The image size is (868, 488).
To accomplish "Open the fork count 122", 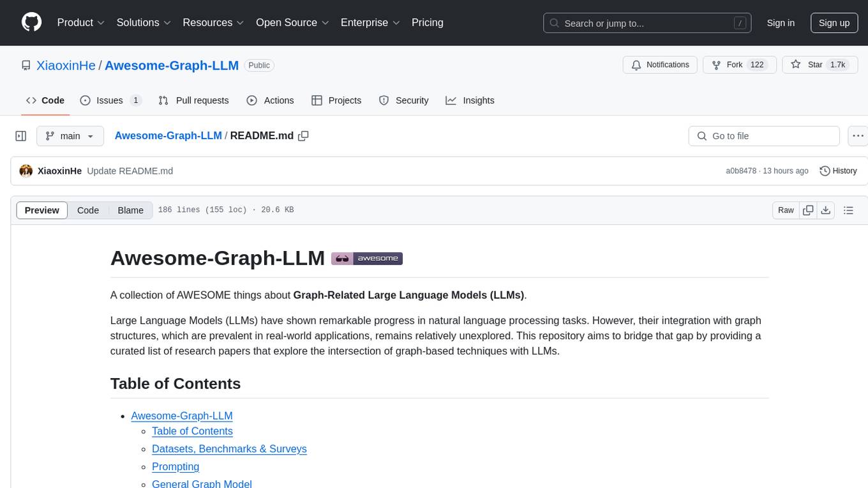I will [x=757, y=65].
